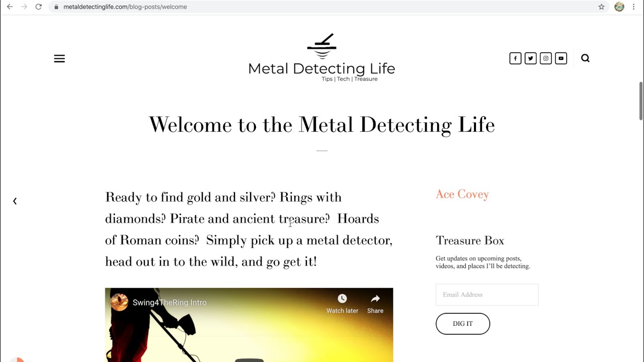Click the 'Get updates on upcoming posts' text

pos(483,262)
